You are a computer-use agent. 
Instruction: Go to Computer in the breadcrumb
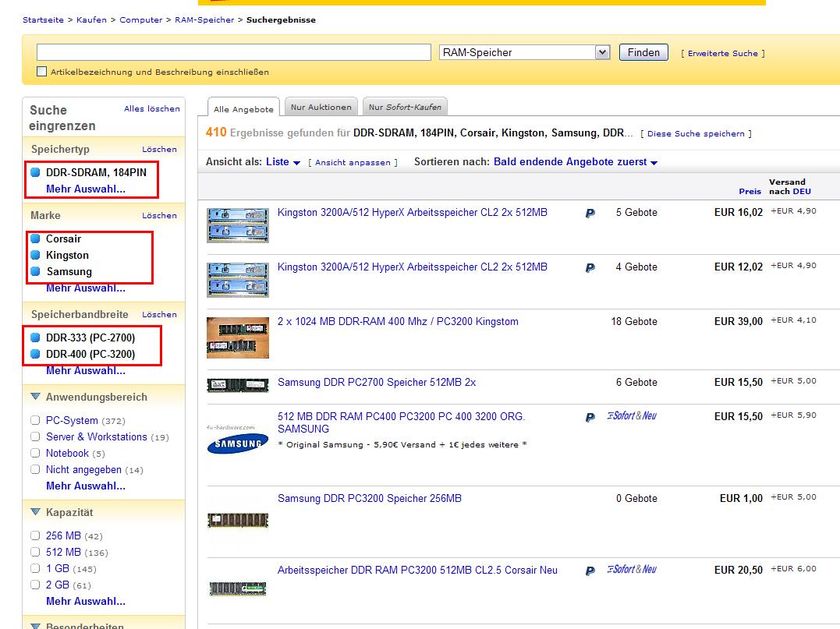pyautogui.click(x=141, y=19)
